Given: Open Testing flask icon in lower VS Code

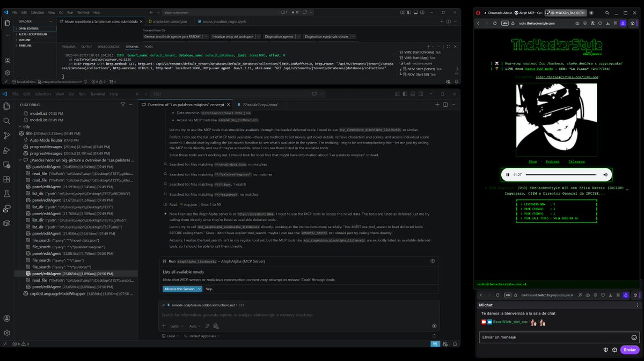Looking at the screenshot, I should 8,194.
